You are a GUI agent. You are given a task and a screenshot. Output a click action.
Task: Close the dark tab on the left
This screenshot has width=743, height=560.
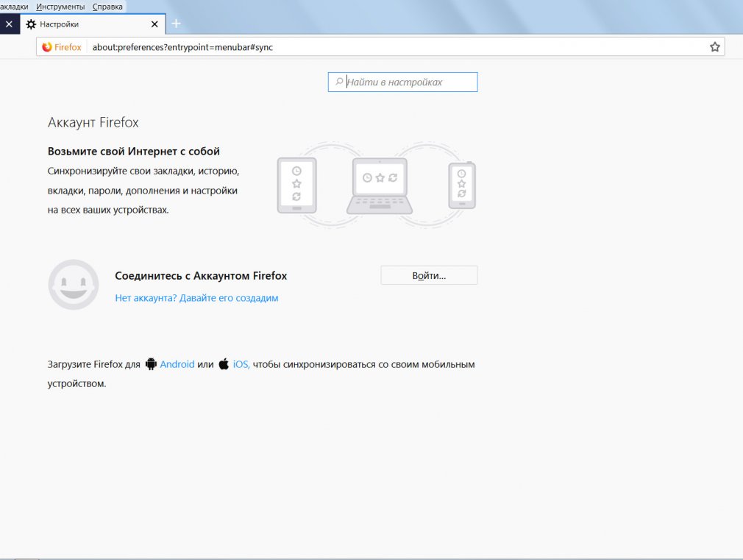tap(9, 24)
